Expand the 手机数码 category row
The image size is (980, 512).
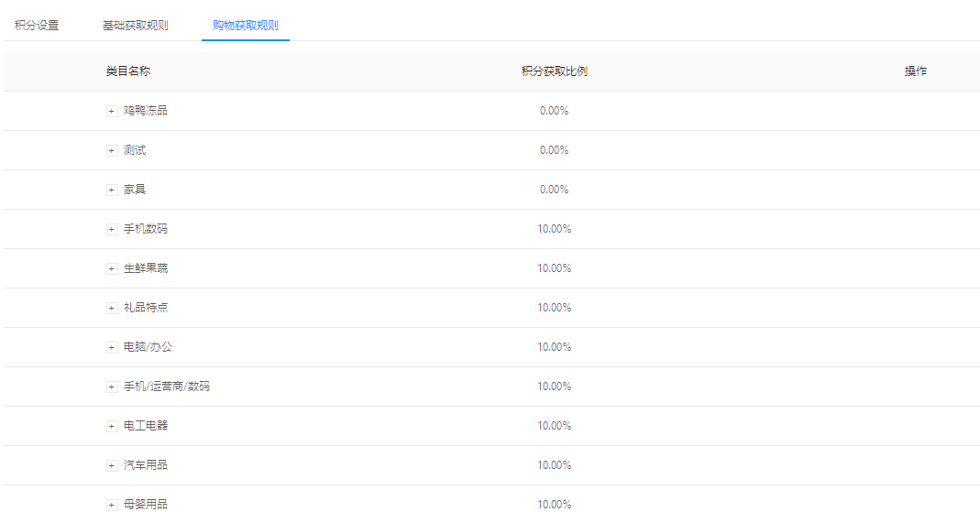tap(112, 229)
